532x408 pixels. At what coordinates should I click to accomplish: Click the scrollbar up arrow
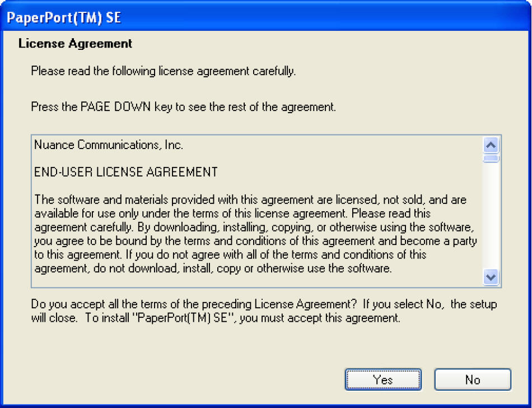click(x=491, y=145)
